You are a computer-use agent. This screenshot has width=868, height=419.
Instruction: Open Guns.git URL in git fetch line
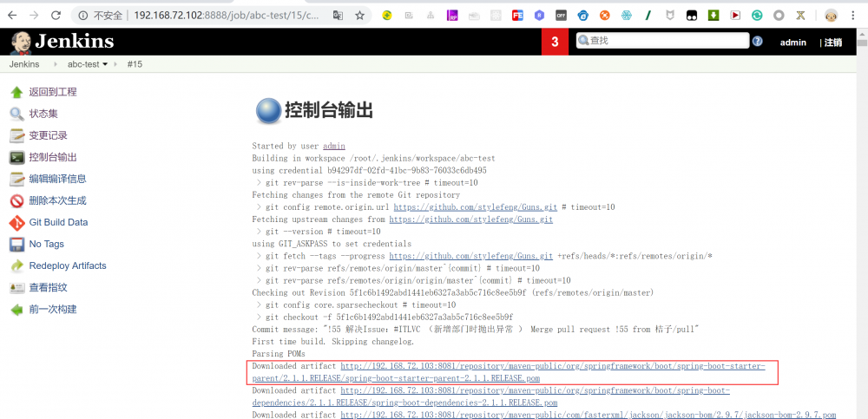471,256
